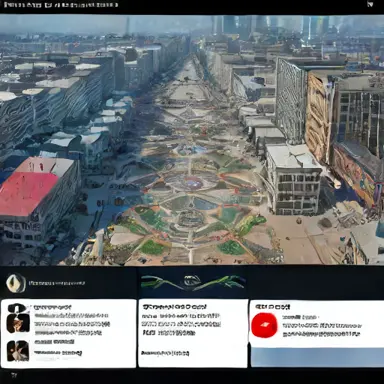Click the blue-gray bar under the third card
This screenshot has width=384, height=384.
317,358
